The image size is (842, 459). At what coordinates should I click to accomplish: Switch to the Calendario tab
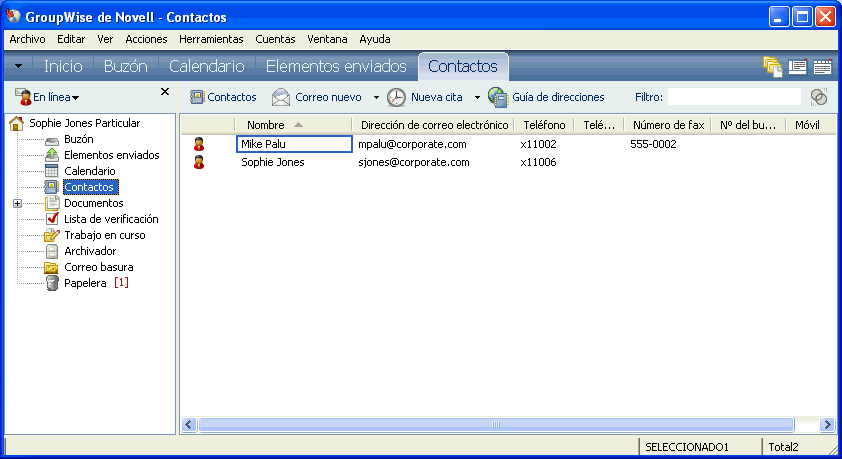207,67
